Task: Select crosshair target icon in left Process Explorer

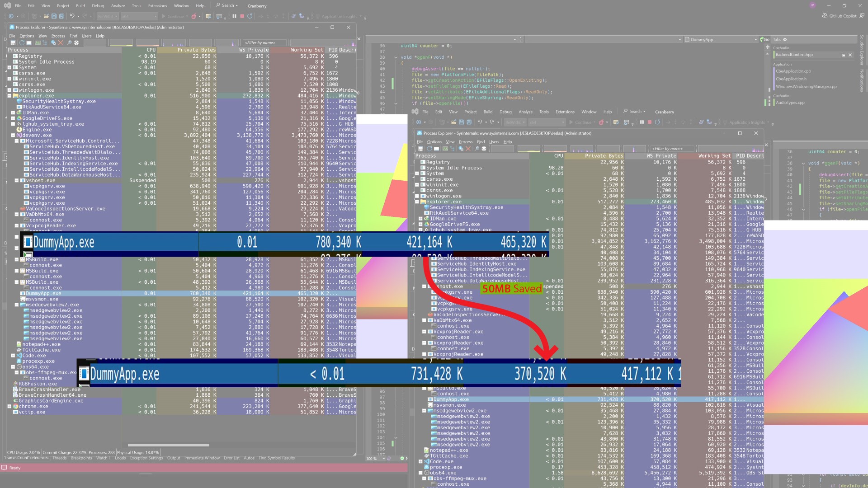Action: (x=76, y=43)
